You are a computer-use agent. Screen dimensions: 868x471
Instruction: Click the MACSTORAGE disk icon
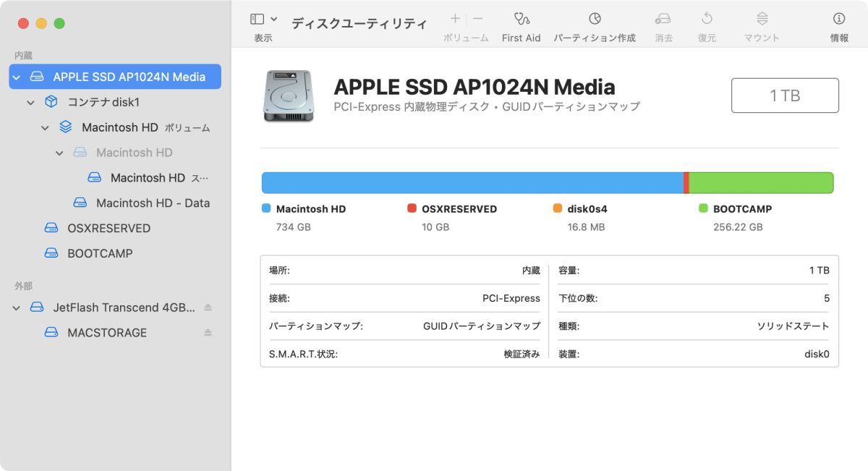click(x=51, y=333)
